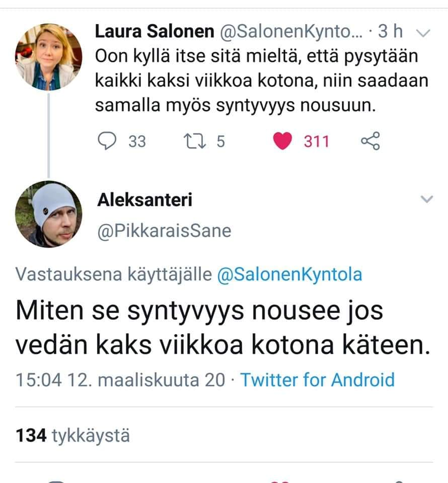Open the 'Twitter for Android' source link
The width and height of the screenshot is (448, 483).
coord(317,379)
